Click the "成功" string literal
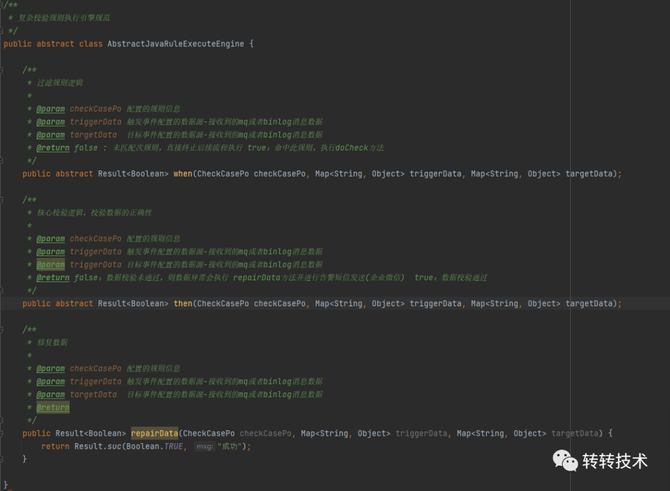This screenshot has height=491, width=670. pyautogui.click(x=231, y=446)
